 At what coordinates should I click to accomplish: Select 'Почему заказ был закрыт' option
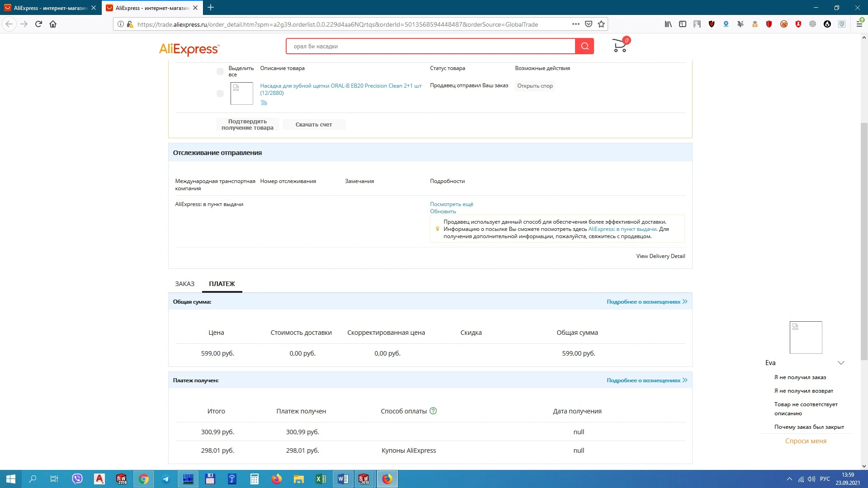pos(809,427)
